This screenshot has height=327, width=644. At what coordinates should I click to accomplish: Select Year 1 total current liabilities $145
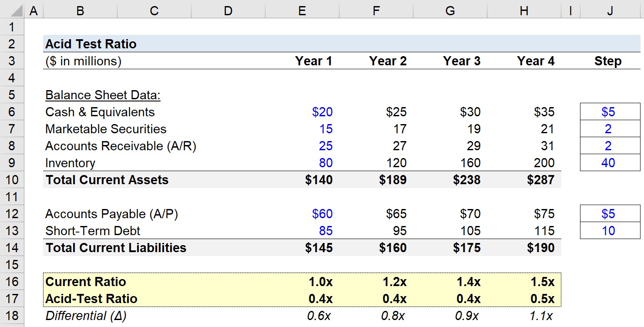[319, 248]
